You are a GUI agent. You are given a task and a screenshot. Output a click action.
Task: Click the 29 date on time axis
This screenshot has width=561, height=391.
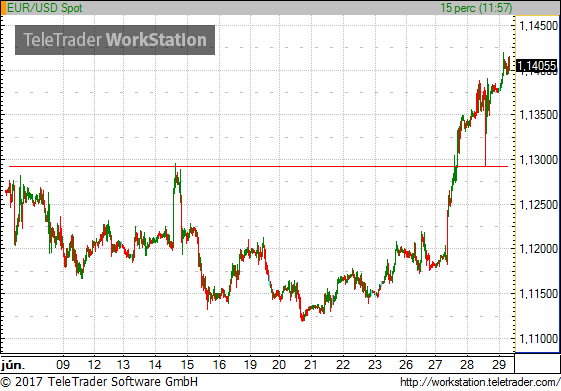[x=499, y=365]
